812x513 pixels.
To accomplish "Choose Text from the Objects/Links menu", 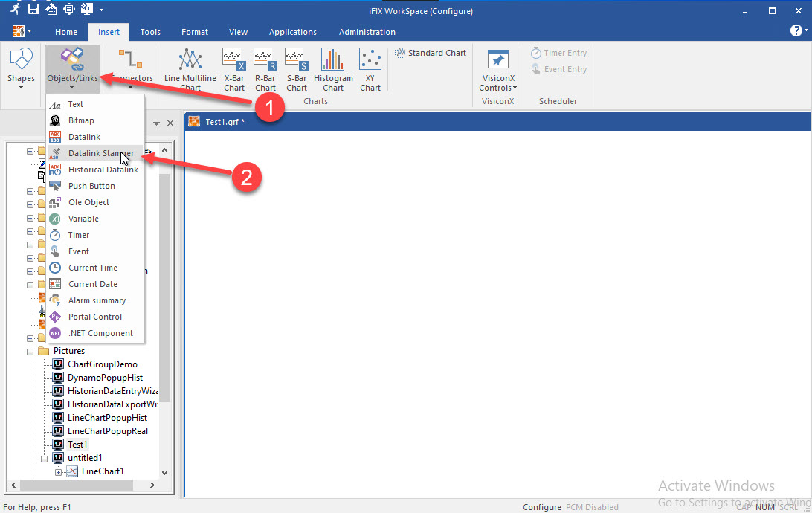I will tap(95, 104).
